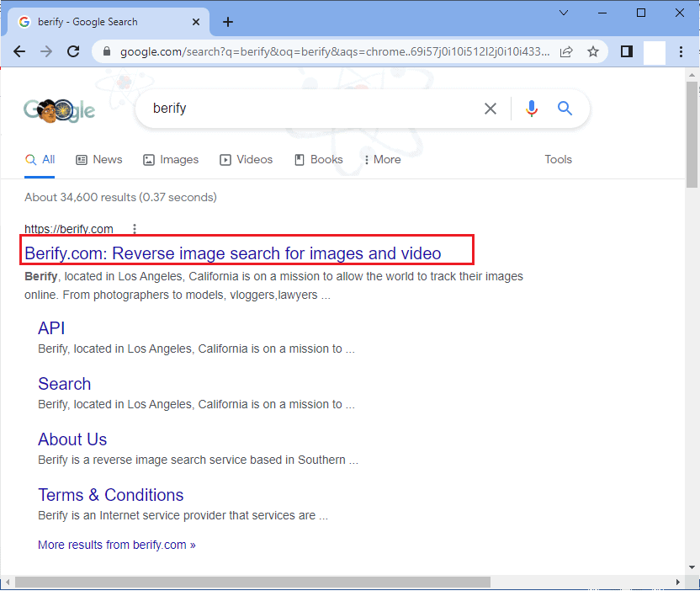Viewport: 700px width, 612px height.
Task: Open the About Us result link
Action: click(72, 439)
